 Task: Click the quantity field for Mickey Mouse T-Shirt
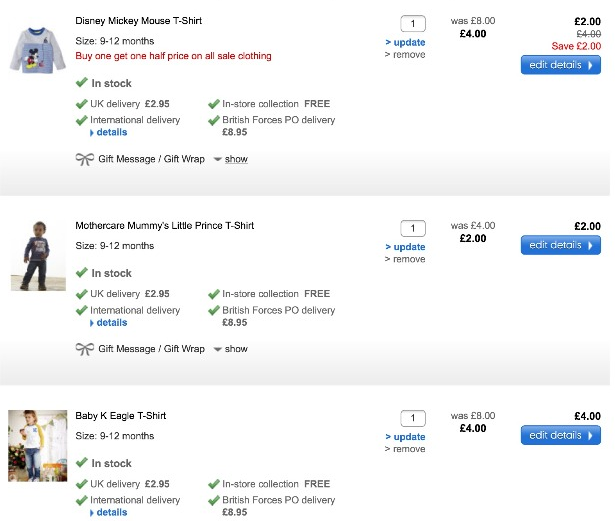coord(412,24)
